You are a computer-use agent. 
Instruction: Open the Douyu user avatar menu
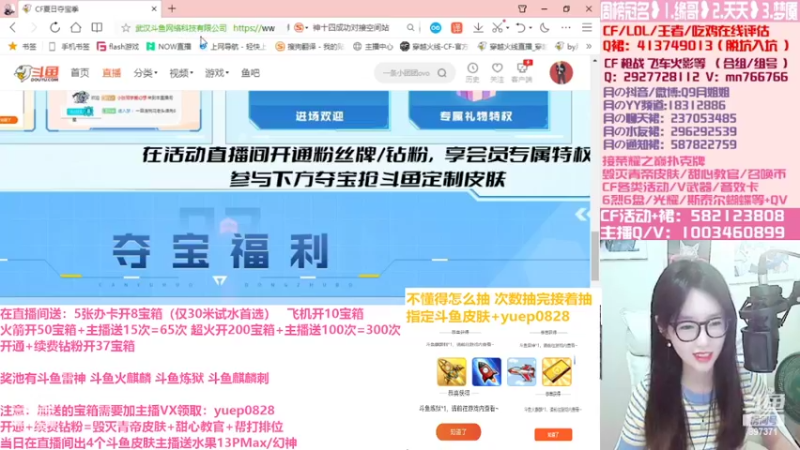561,73
